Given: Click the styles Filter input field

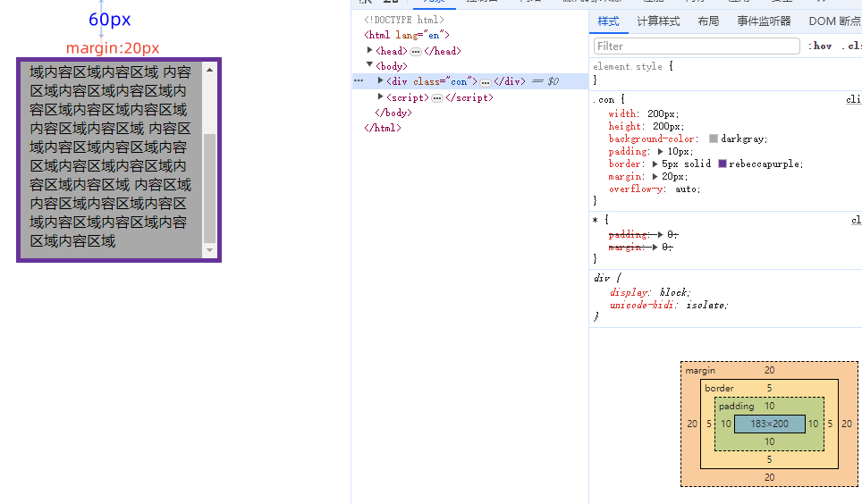Looking at the screenshot, I should coord(697,46).
